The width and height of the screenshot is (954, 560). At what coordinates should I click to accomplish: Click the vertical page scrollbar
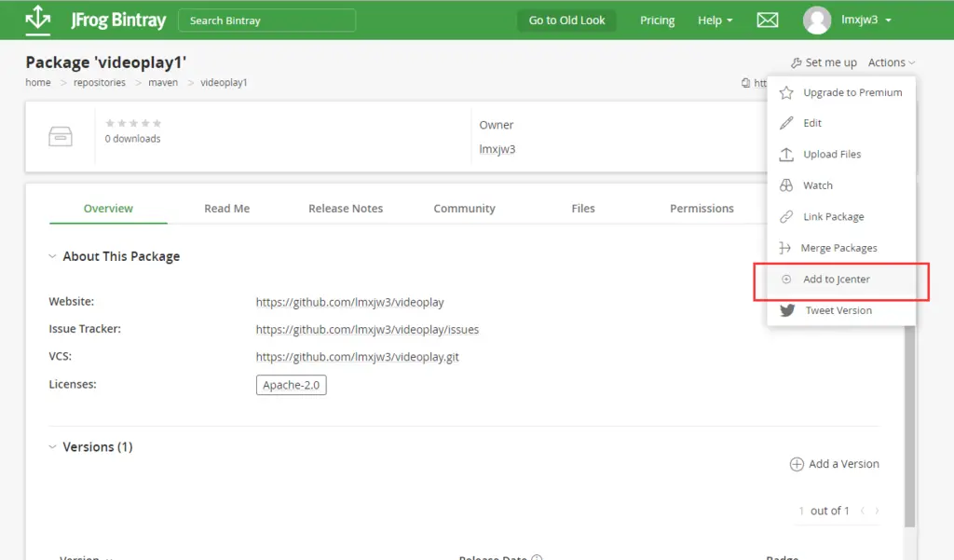click(x=909, y=426)
